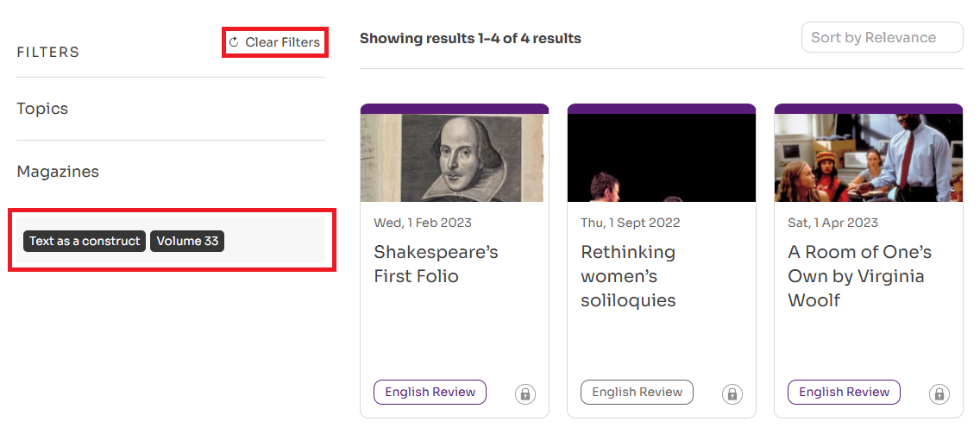Open the Shakespeare portrait thumbnail
This screenshot has width=980, height=434.
point(455,158)
